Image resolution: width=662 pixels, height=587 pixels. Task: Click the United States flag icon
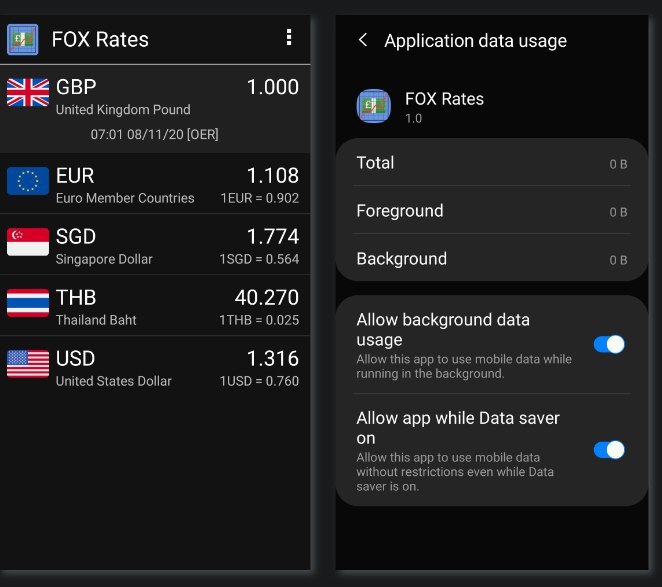[x=28, y=364]
